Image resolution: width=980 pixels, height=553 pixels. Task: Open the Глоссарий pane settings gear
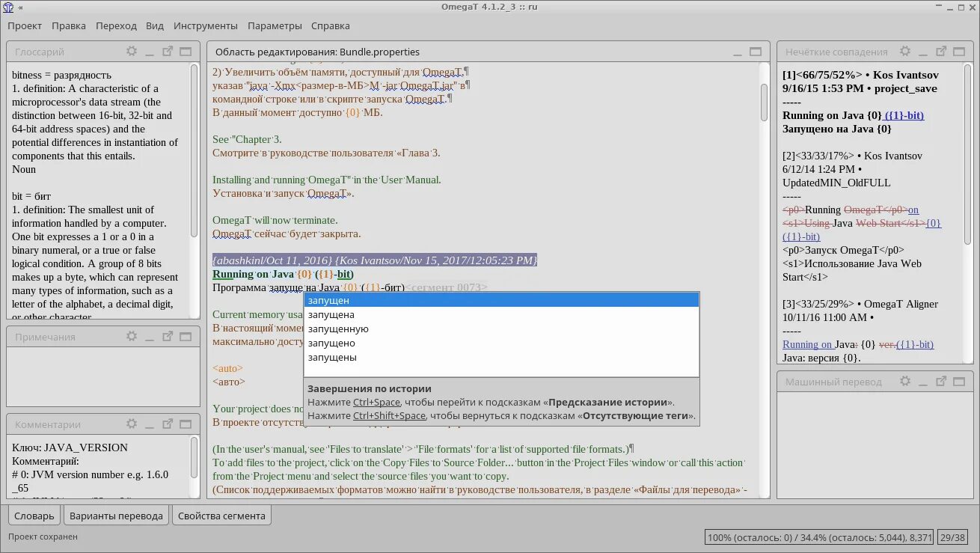132,52
